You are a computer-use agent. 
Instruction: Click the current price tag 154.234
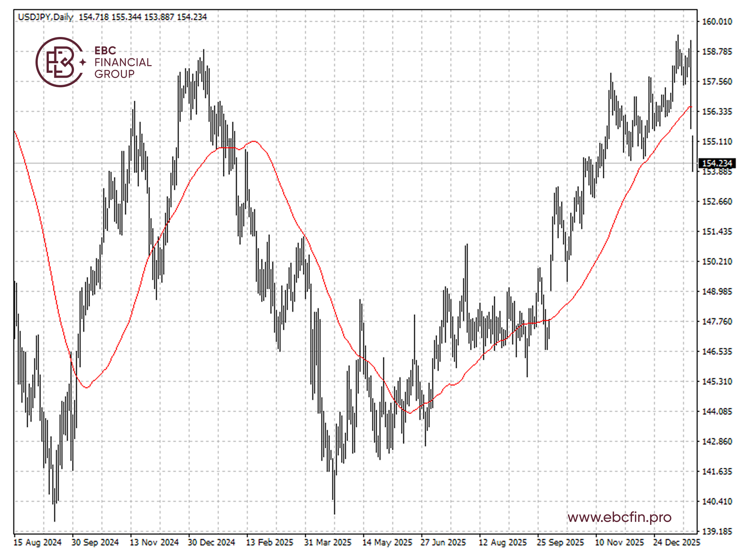click(x=717, y=163)
